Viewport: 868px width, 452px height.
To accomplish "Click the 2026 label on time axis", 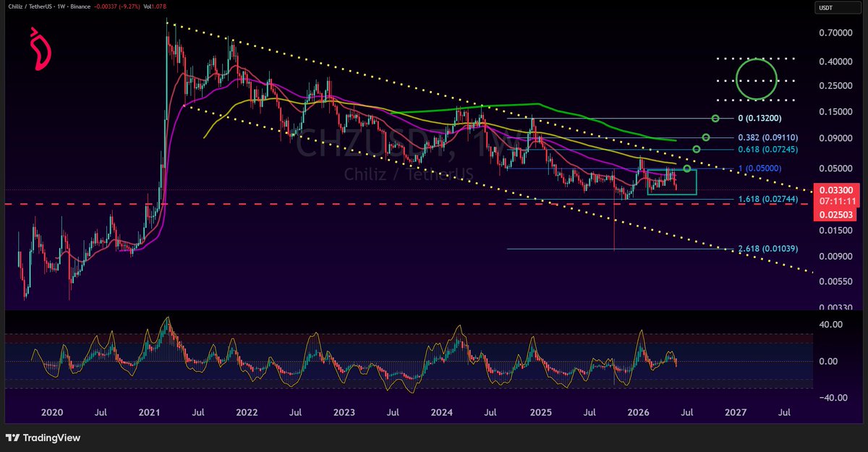I will [x=637, y=413].
